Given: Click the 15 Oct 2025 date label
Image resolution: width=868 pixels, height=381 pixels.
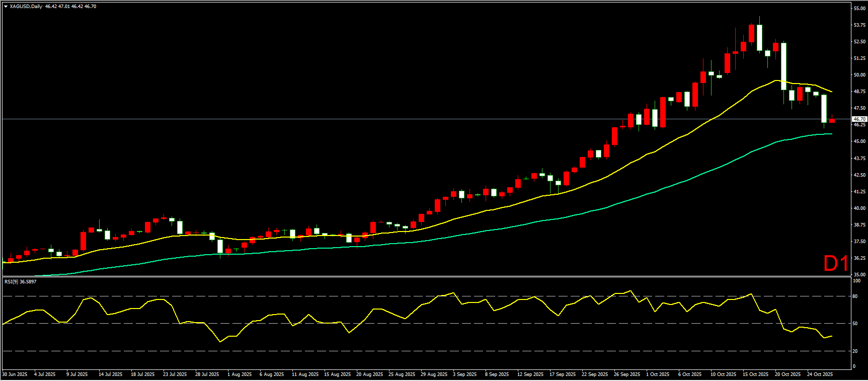Looking at the screenshot, I should point(755,374).
